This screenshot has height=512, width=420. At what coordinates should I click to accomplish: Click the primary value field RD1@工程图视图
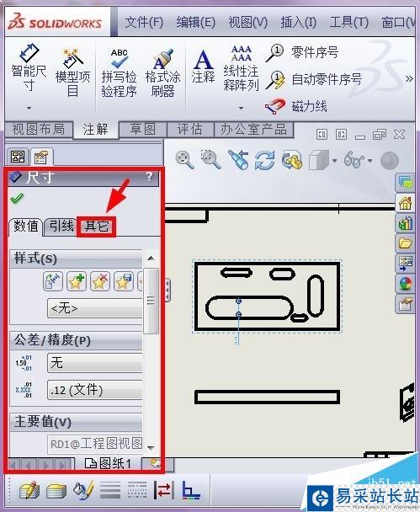point(95,444)
